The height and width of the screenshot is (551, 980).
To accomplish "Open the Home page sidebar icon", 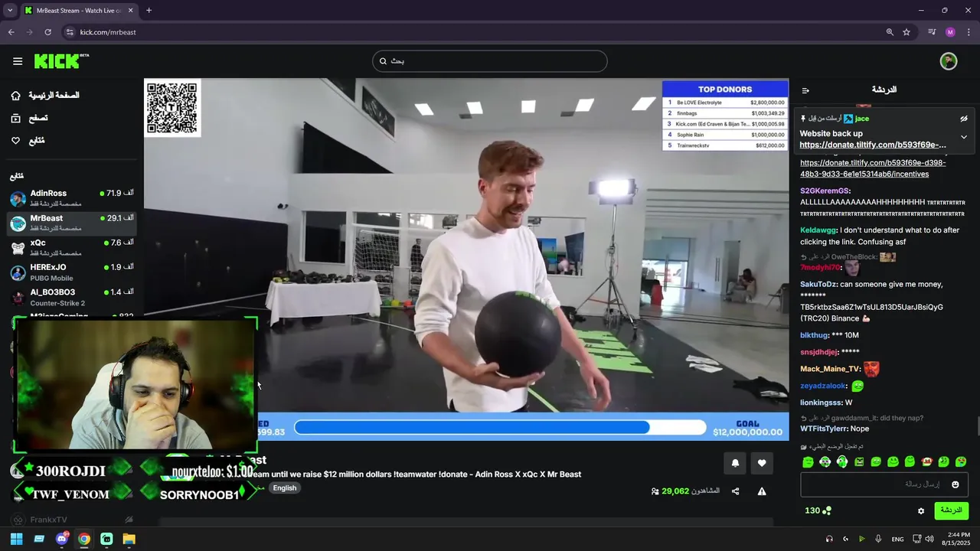I will pyautogui.click(x=15, y=96).
